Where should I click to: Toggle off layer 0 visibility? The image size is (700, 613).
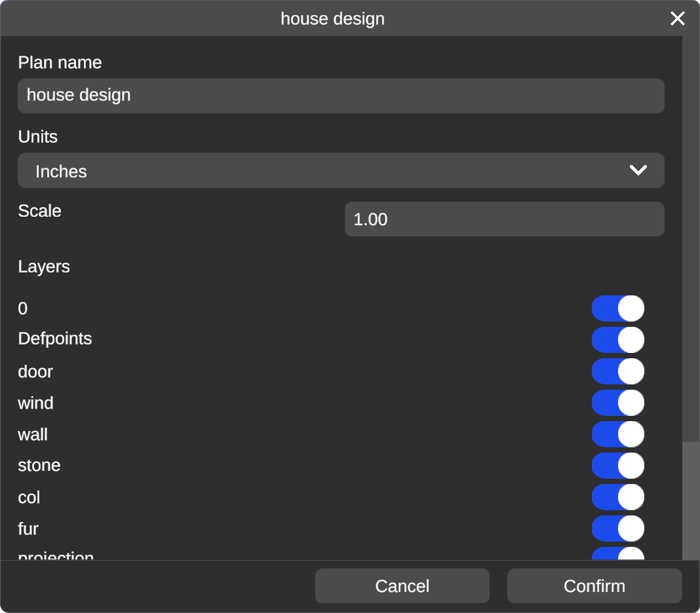pyautogui.click(x=617, y=308)
